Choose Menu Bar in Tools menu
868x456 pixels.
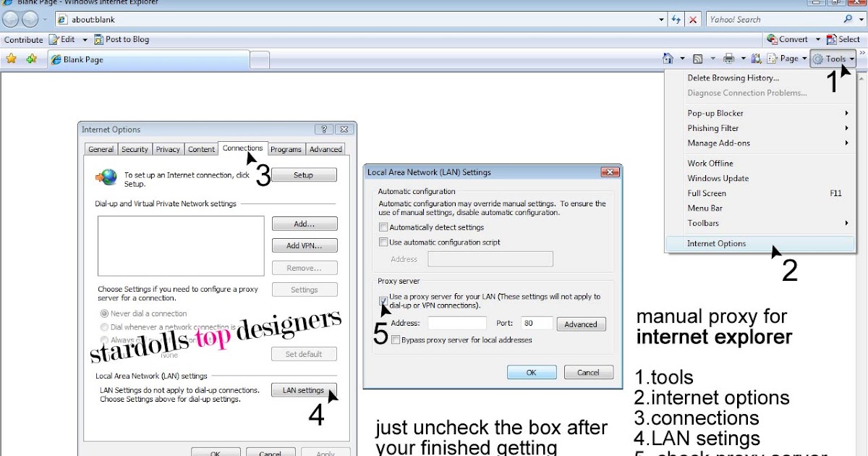tap(705, 208)
